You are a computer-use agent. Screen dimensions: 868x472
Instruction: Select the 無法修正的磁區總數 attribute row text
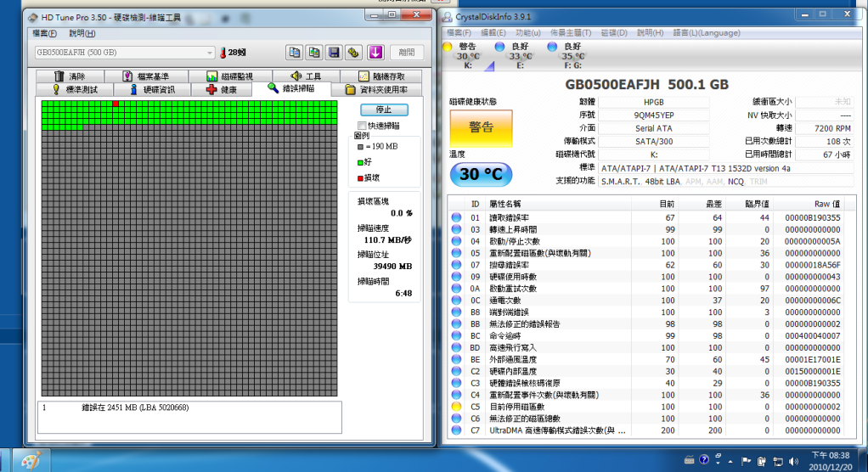pyautogui.click(x=525, y=419)
